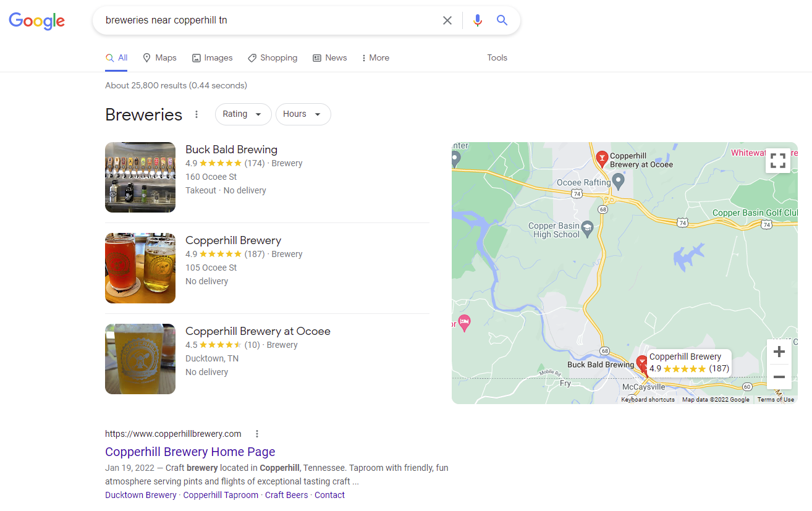The width and height of the screenshot is (812, 511).
Task: Switch to the News tab
Action: pyautogui.click(x=329, y=57)
